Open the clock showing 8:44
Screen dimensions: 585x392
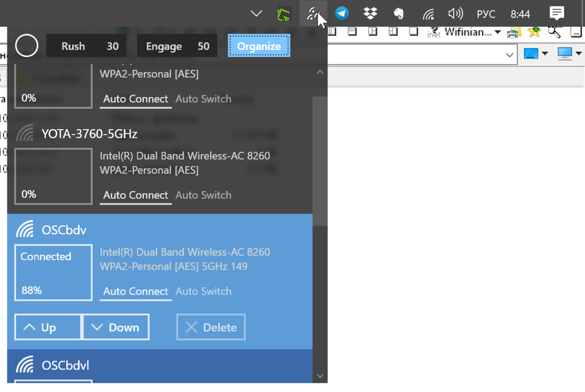click(x=520, y=14)
